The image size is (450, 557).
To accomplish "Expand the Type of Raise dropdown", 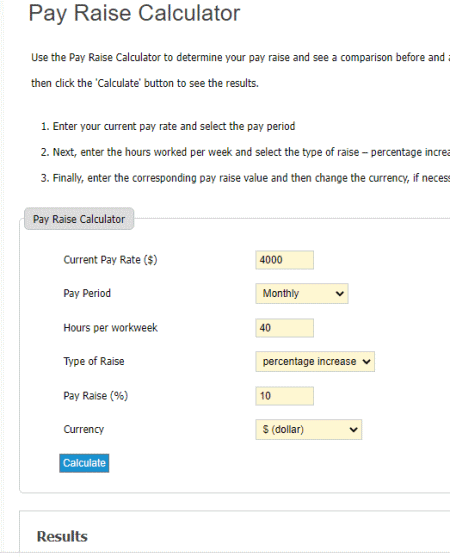I will coord(315,362).
